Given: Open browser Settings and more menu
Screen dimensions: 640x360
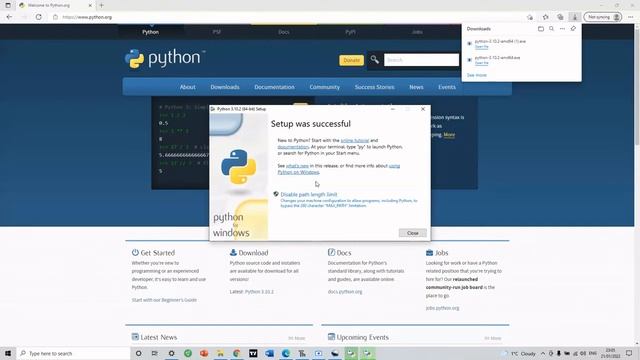Looking at the screenshot, I should pos(631,17).
